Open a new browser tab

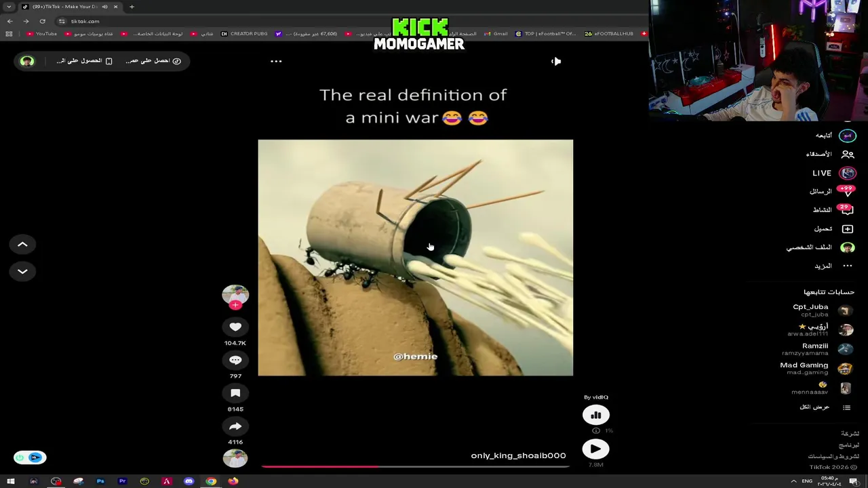click(132, 7)
